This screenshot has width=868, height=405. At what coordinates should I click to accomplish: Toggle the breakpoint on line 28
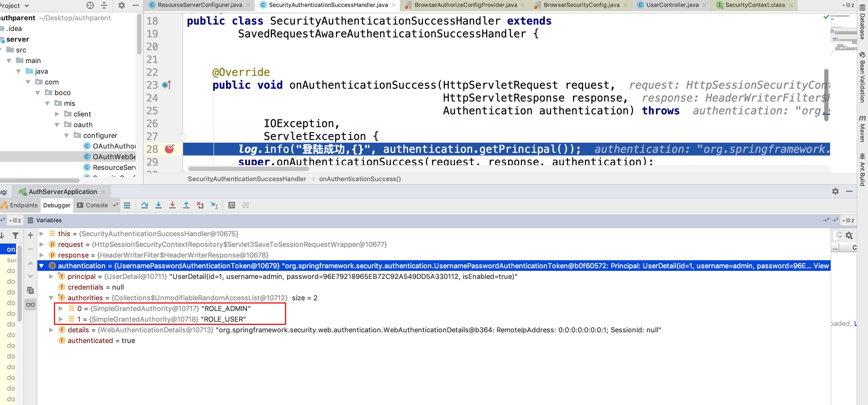click(x=169, y=149)
